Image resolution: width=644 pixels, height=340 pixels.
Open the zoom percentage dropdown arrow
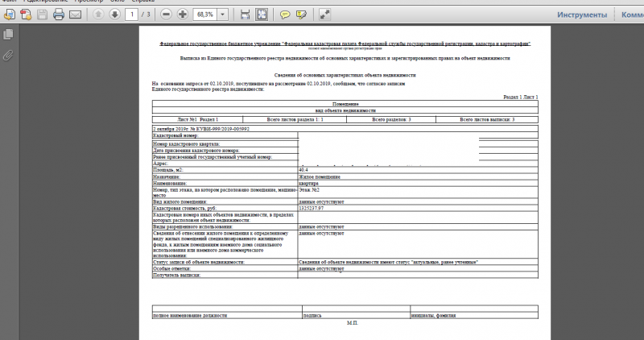[x=222, y=15]
